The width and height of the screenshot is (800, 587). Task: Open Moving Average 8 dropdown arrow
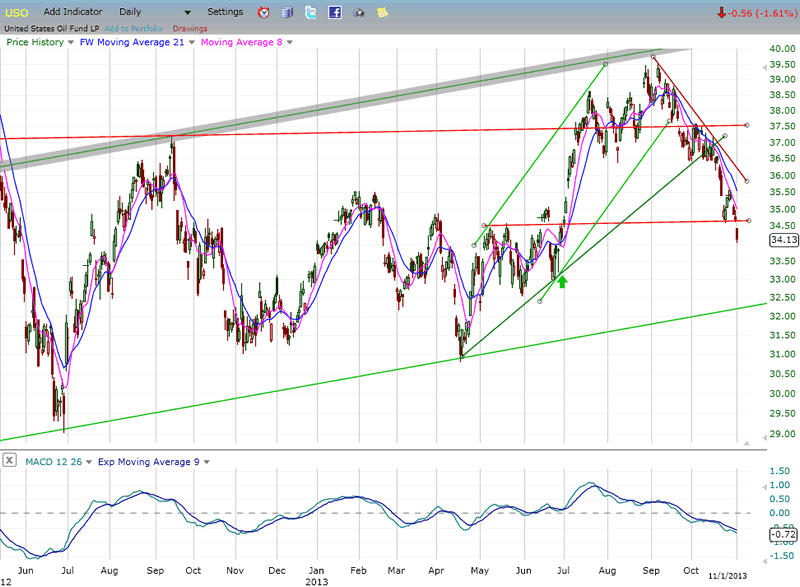(290, 42)
